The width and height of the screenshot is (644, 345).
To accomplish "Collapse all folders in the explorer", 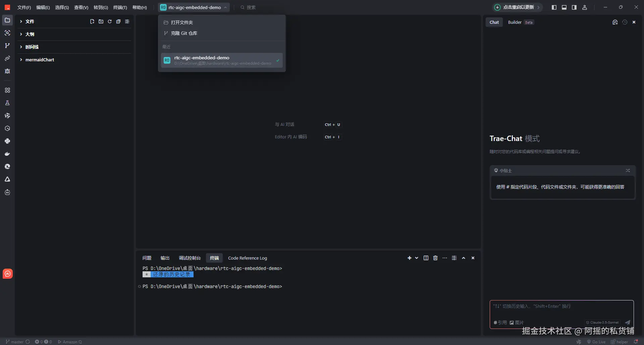I will tap(118, 21).
